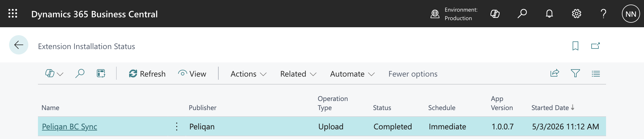Open page in new window icon
The height and width of the screenshot is (139, 644).
(x=596, y=46)
